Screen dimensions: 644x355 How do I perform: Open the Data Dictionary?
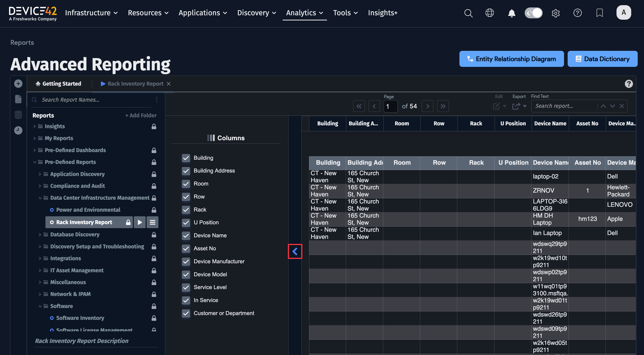tap(602, 59)
